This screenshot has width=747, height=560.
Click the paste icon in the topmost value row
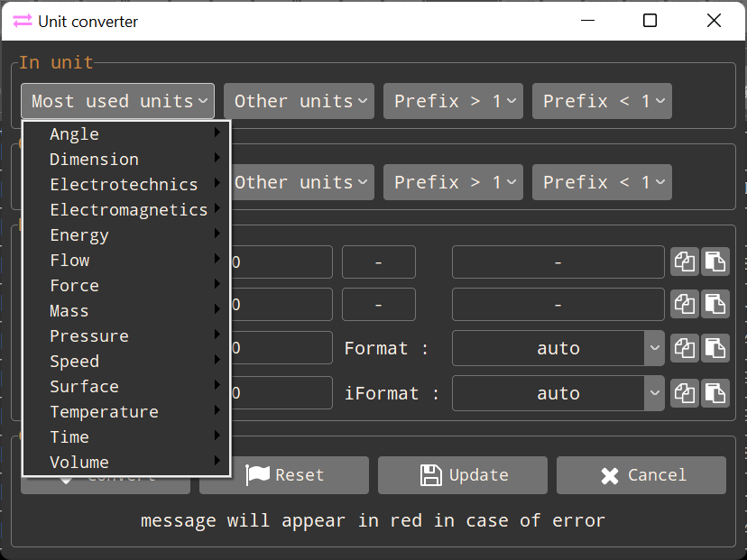pos(715,262)
